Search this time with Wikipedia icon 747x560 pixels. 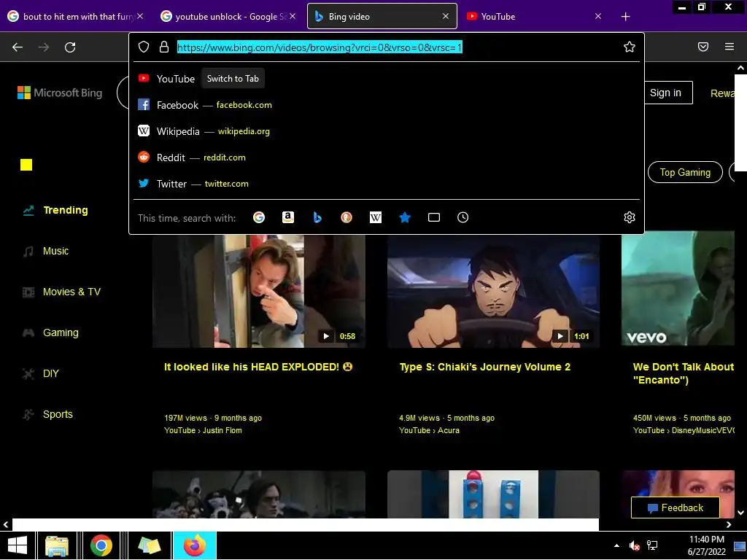click(x=376, y=217)
